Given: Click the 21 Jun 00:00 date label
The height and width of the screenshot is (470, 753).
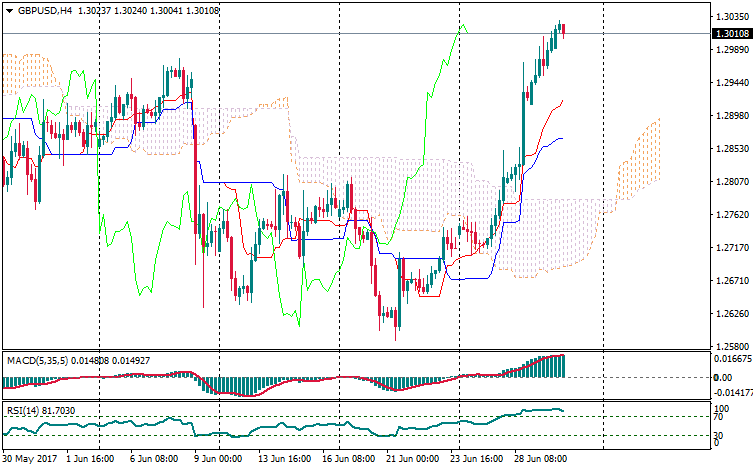Looking at the screenshot, I should pyautogui.click(x=409, y=460).
